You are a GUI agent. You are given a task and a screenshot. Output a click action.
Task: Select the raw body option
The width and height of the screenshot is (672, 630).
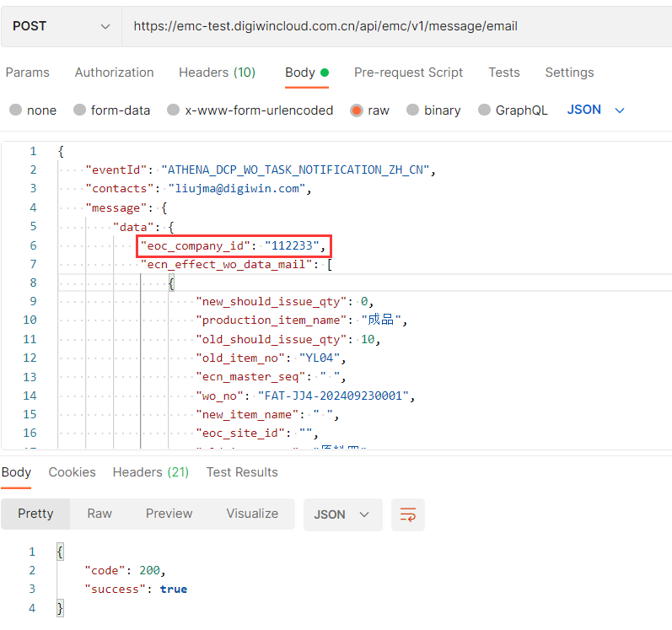click(370, 110)
